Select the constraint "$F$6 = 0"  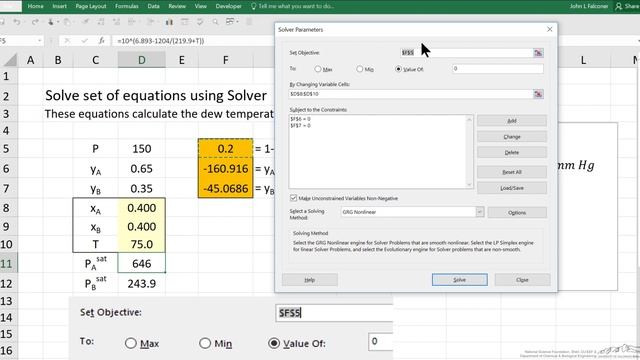point(301,119)
